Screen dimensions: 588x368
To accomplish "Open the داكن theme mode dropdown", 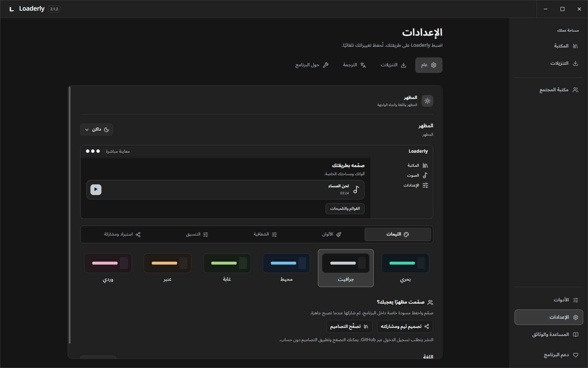I will click(x=97, y=130).
